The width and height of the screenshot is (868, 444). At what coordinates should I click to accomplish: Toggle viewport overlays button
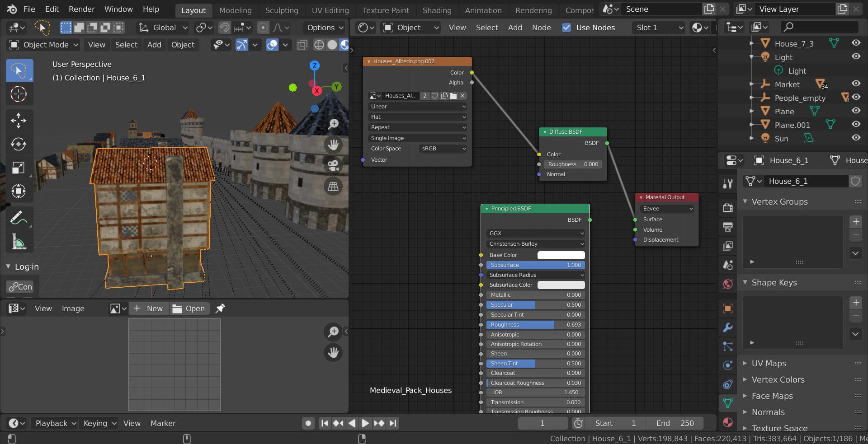tap(272, 45)
